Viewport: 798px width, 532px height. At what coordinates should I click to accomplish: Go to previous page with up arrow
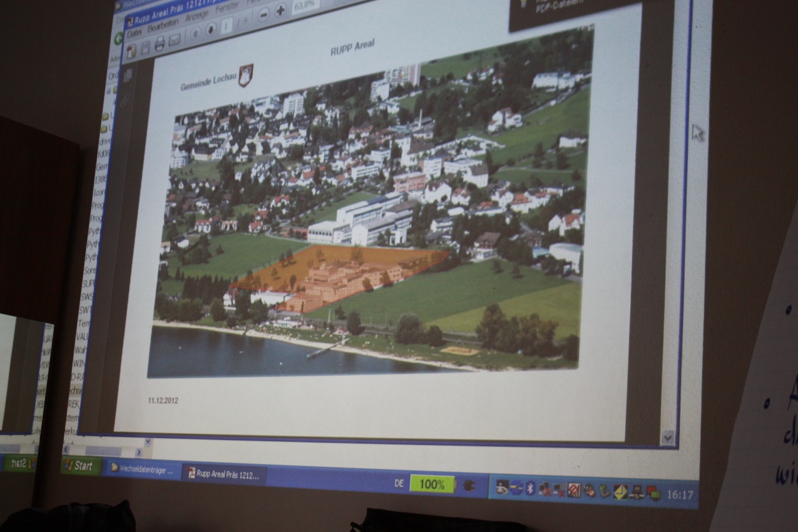[195, 34]
